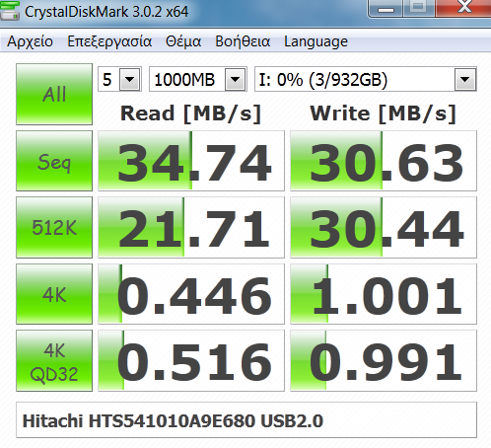Expand the 1000MB test size dropdown
This screenshot has height=448, width=491.
point(198,79)
